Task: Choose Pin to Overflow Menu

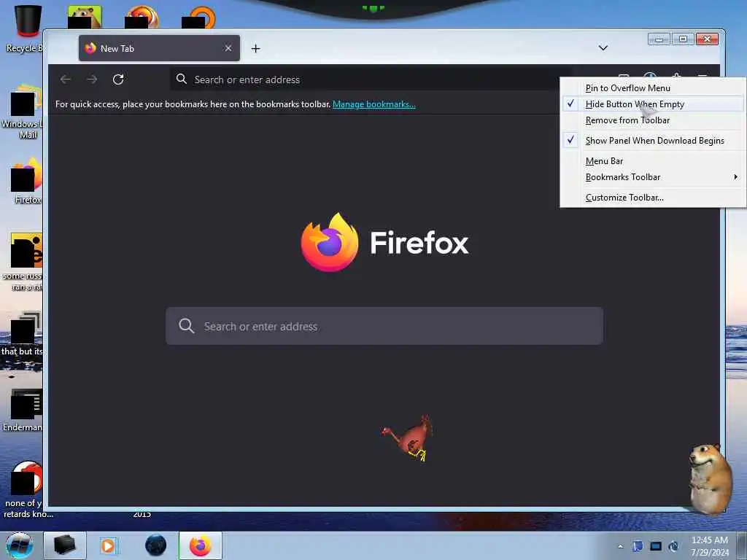Action: (653, 88)
